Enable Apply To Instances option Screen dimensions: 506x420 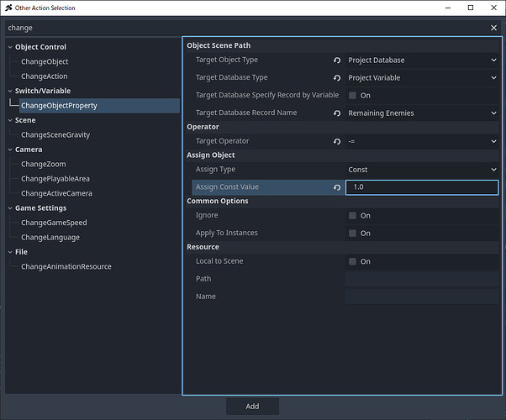[x=353, y=234]
